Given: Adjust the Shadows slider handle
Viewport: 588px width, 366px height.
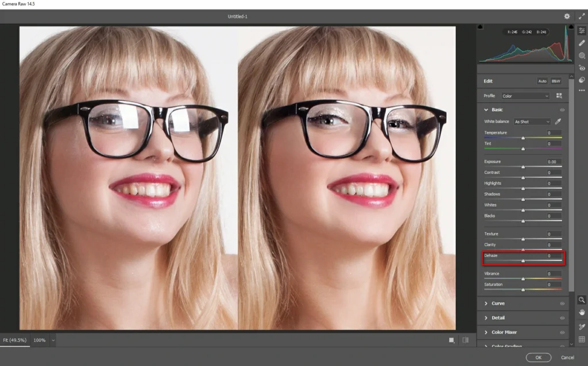Looking at the screenshot, I should 523,199.
